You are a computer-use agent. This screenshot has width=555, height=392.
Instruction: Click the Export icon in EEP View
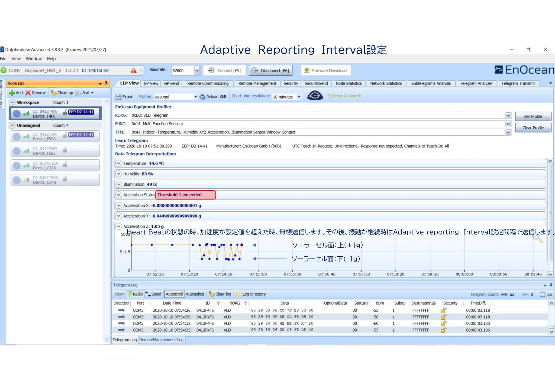[118, 97]
